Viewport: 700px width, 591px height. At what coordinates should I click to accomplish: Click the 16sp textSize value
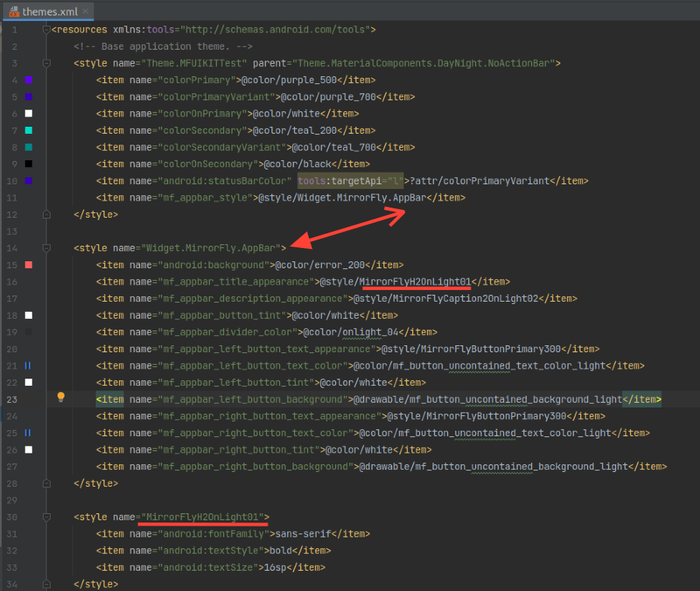coord(275,568)
